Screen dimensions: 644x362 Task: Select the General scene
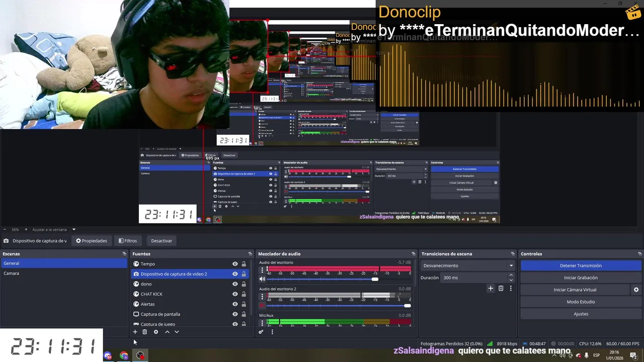click(64, 263)
